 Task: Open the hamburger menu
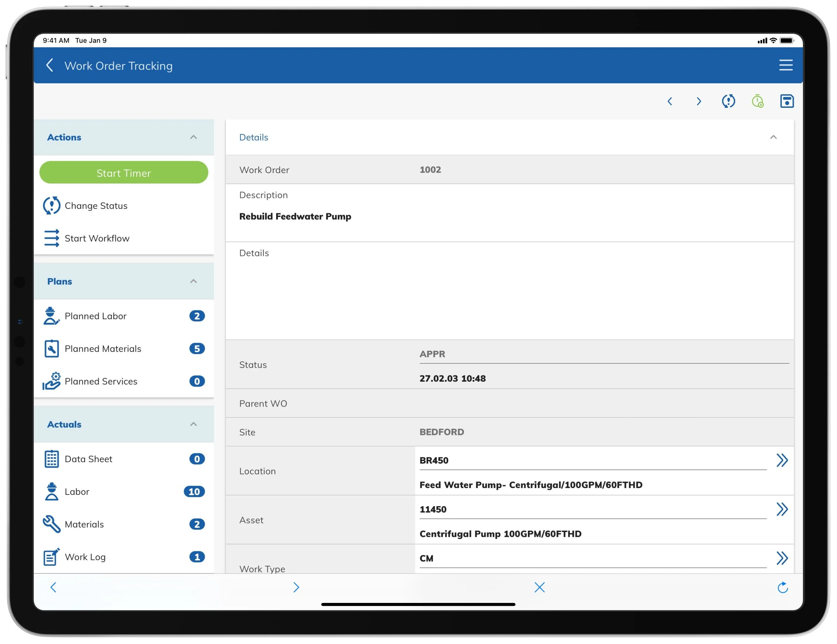point(786,65)
